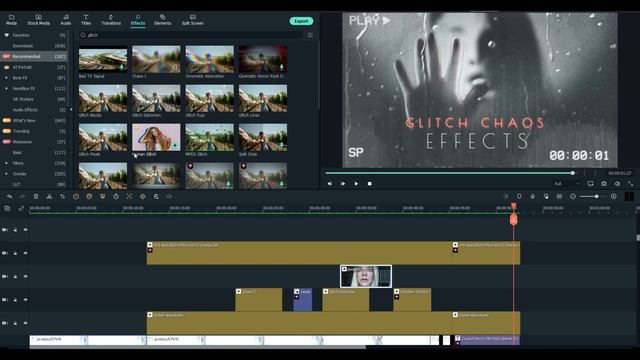Select the woman video clip on timeline

click(366, 276)
